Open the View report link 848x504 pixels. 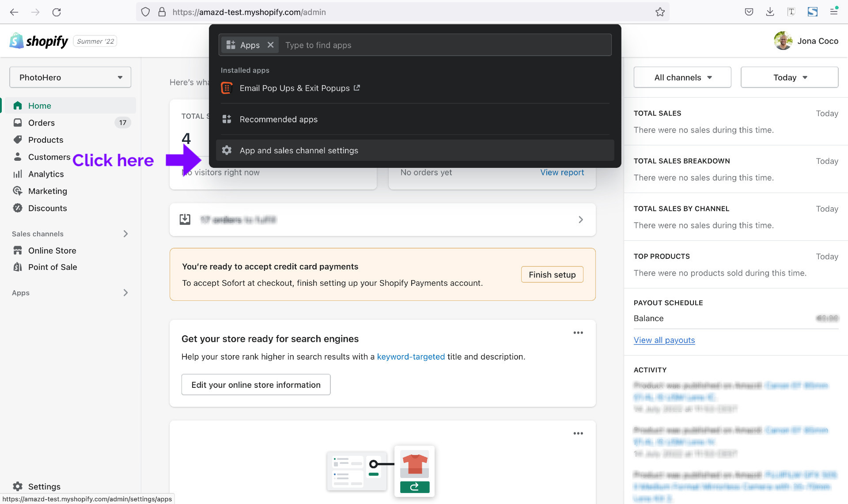(562, 172)
